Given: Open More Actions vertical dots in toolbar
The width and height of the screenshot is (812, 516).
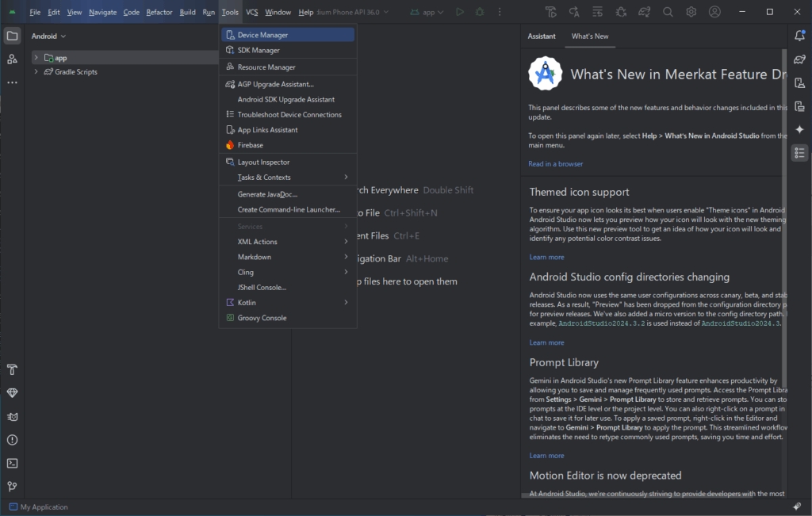Looking at the screenshot, I should pos(500,12).
